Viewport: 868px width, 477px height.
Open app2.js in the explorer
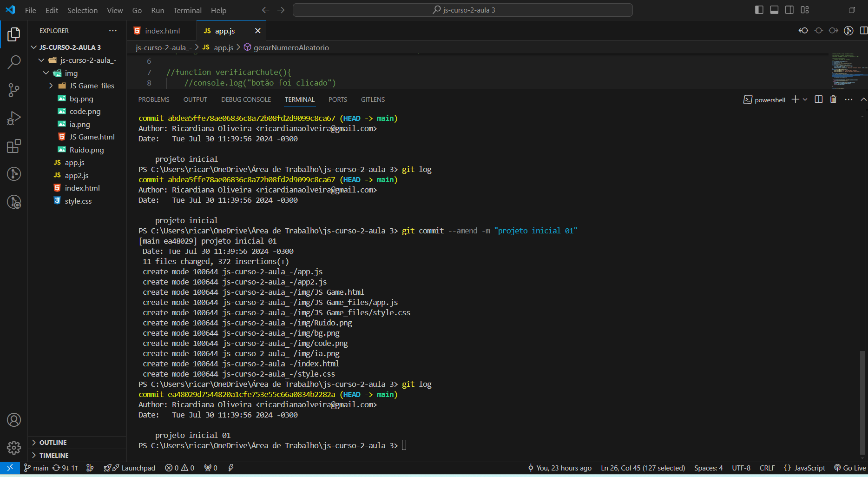[77, 175]
